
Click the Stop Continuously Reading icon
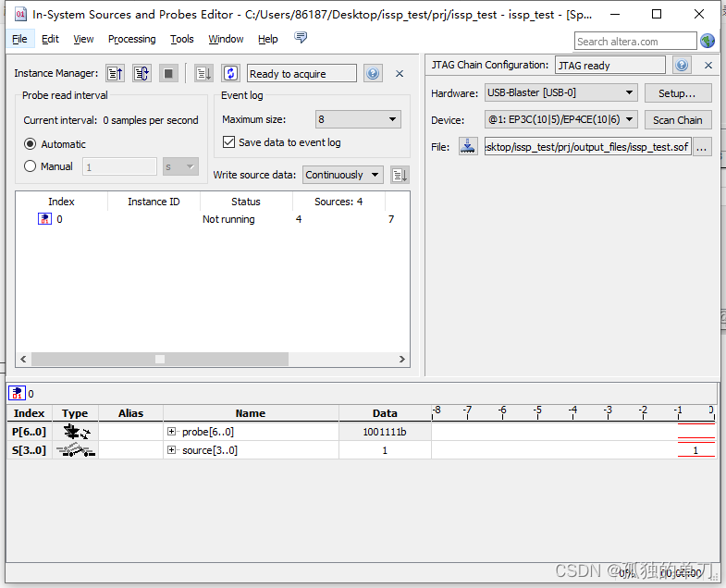pyautogui.click(x=168, y=73)
